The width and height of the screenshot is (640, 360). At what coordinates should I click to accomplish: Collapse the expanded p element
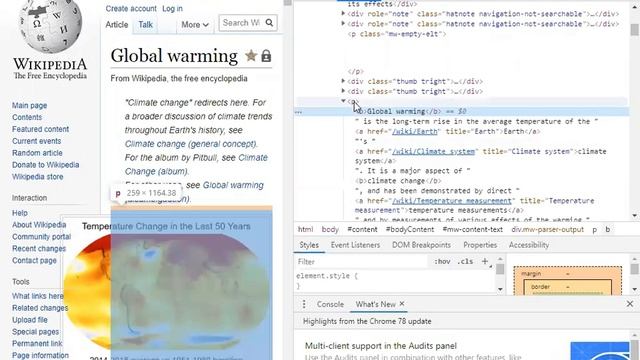[x=343, y=101]
